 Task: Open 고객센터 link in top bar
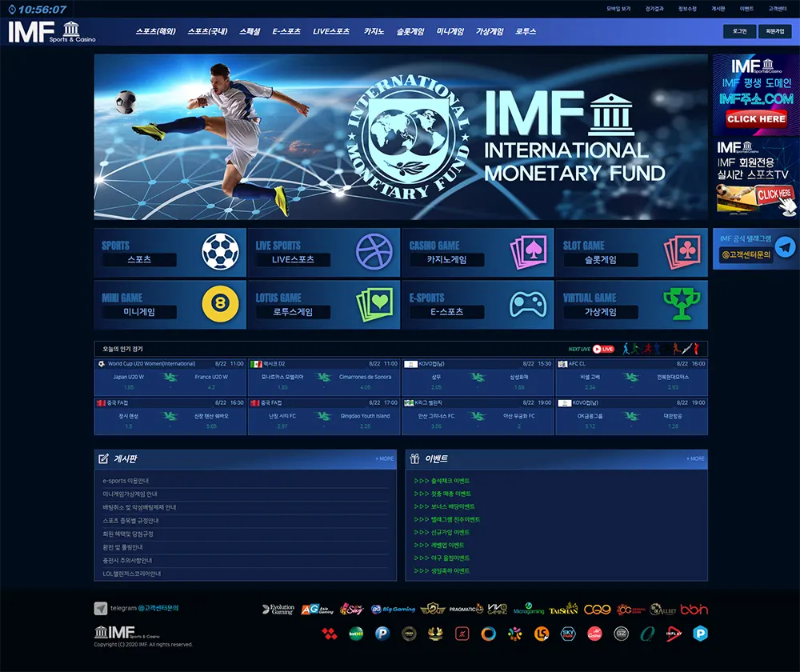pyautogui.click(x=778, y=9)
